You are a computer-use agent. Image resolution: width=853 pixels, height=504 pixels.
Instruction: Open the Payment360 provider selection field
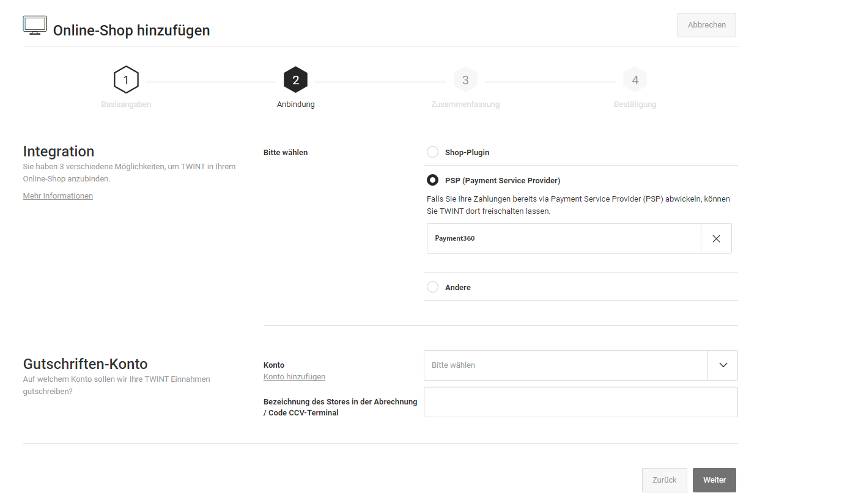563,239
